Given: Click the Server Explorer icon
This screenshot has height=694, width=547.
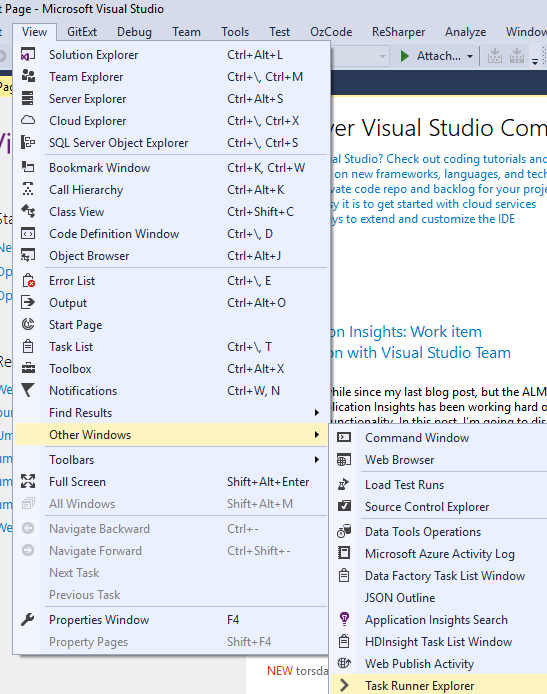Looking at the screenshot, I should click(28, 98).
